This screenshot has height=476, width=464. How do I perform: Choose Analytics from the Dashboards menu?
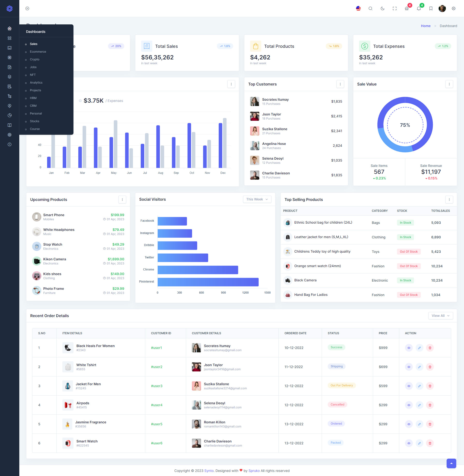36,83
